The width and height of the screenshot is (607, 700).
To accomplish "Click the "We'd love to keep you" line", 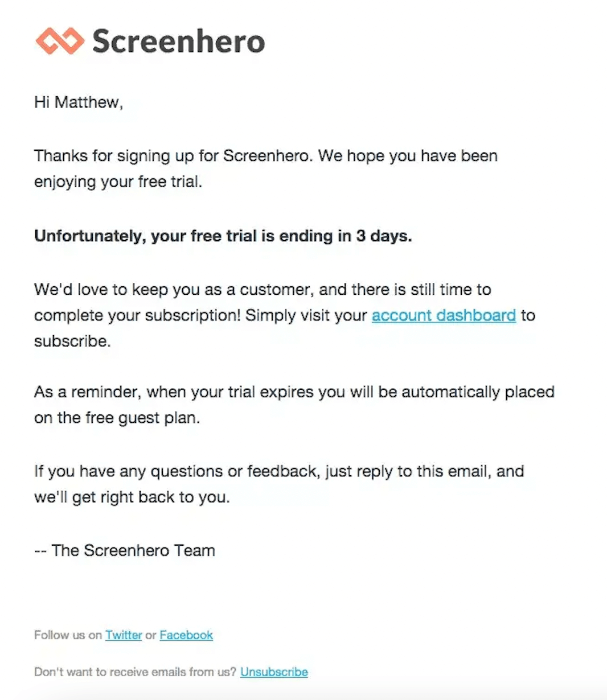I will pos(262,290).
